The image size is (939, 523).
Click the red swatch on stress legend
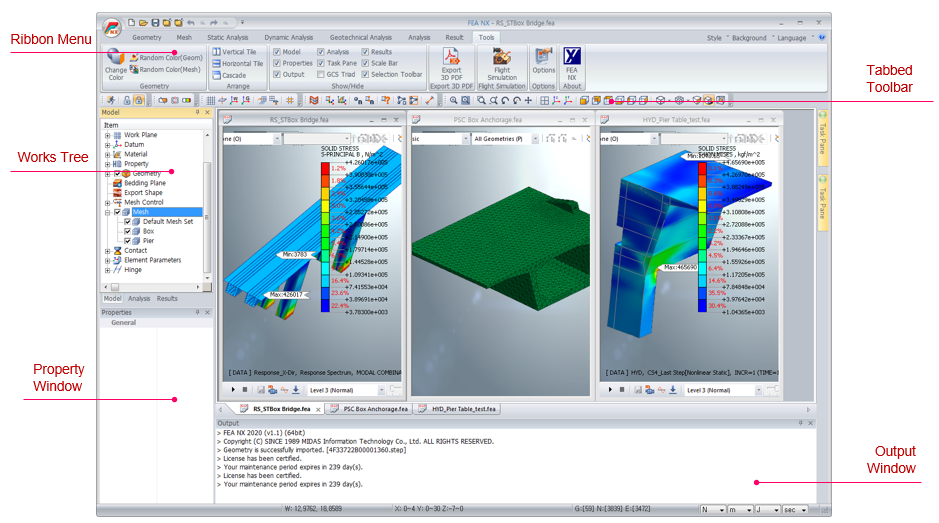click(x=326, y=169)
